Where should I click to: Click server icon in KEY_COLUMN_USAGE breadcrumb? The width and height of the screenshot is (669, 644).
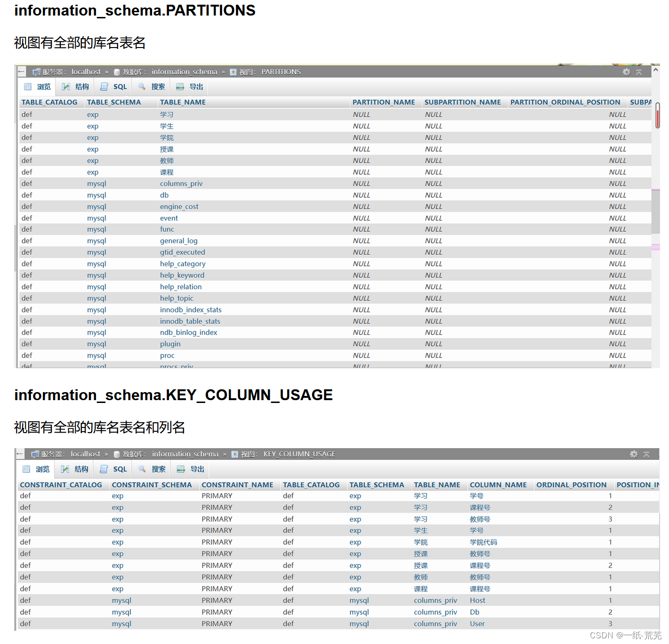point(35,454)
